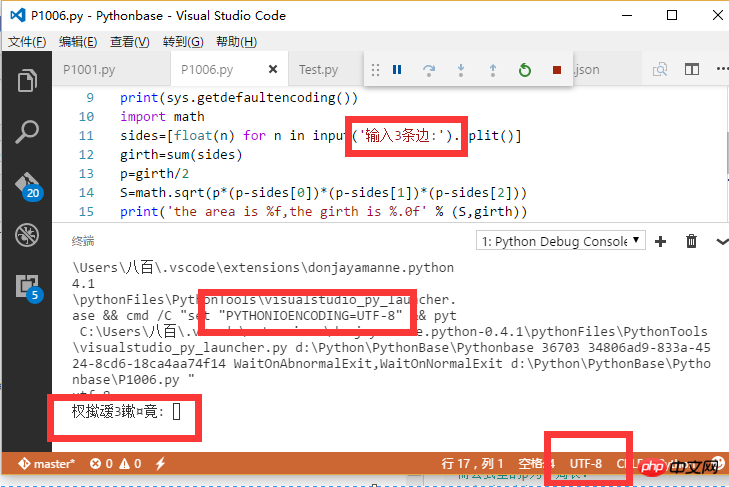This screenshot has width=729, height=487.
Task: Open the 转到(G) menu
Action: pyautogui.click(x=183, y=42)
